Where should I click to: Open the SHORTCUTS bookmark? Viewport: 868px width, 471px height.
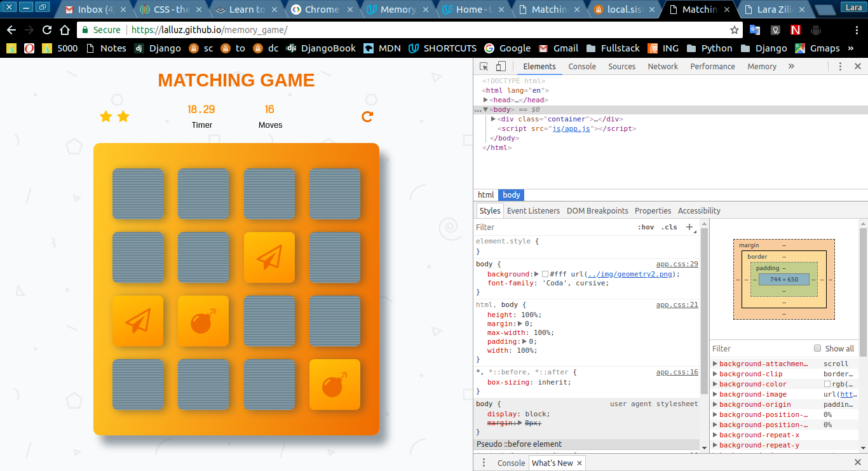[x=442, y=48]
